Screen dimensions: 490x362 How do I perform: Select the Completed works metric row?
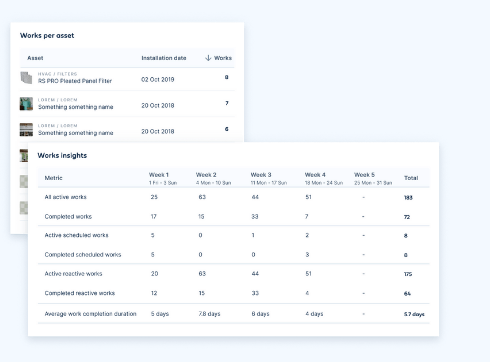click(234, 216)
